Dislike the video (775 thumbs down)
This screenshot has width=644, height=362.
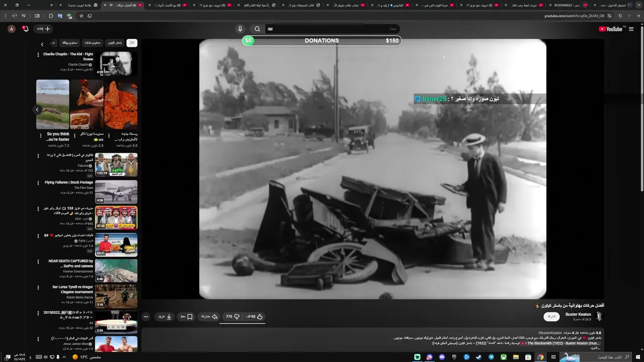click(x=232, y=317)
